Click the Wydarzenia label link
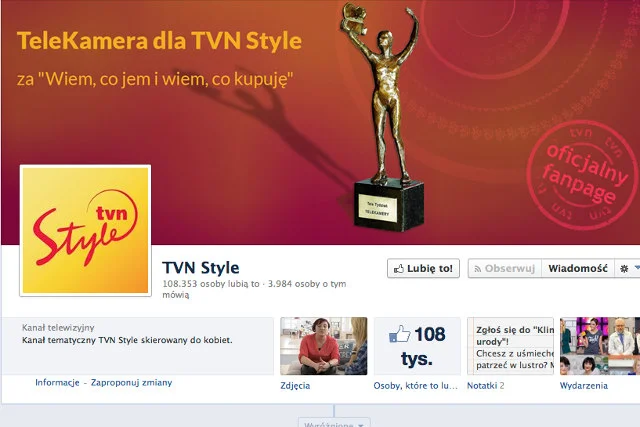640x427 pixels. click(584, 385)
